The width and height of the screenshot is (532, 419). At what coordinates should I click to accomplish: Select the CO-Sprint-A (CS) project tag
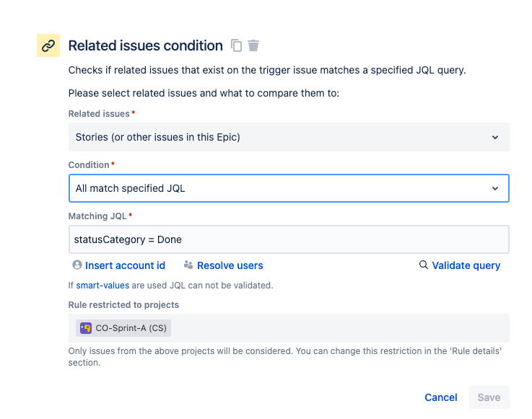pos(123,328)
